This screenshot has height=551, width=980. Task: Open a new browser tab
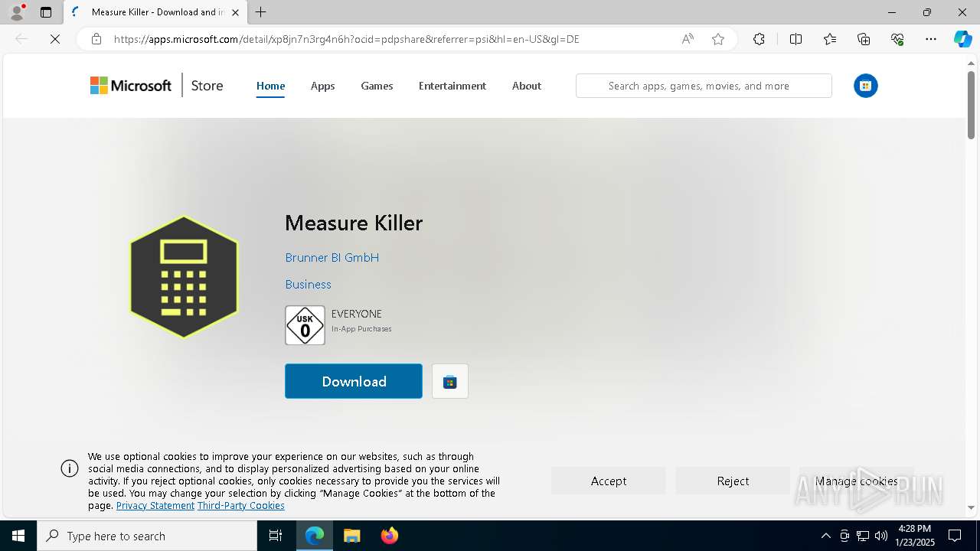tap(261, 12)
